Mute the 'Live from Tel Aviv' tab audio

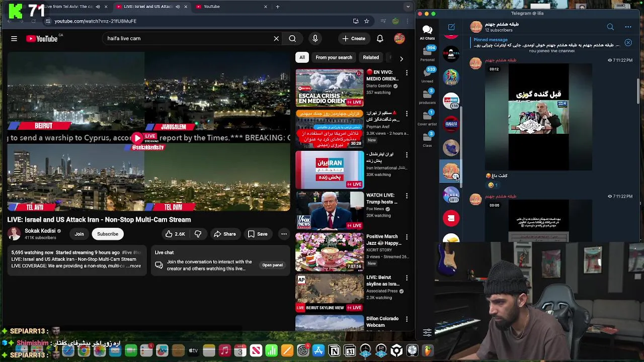pyautogui.click(x=98, y=7)
